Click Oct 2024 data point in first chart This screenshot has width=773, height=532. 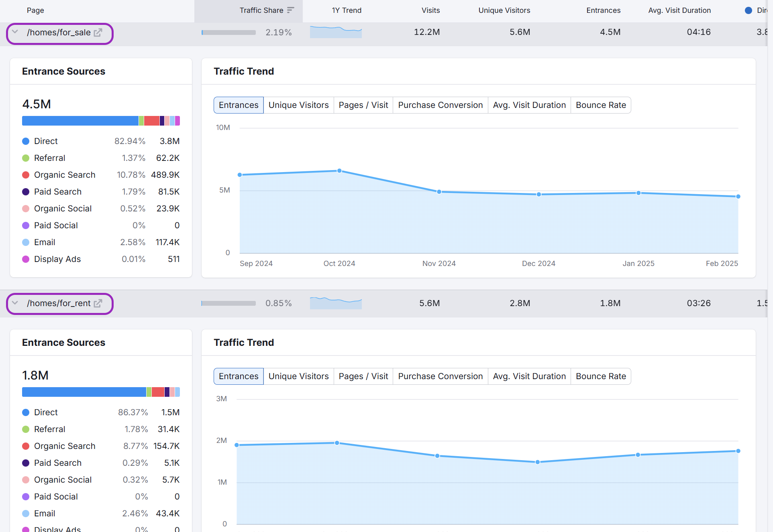coord(339,171)
